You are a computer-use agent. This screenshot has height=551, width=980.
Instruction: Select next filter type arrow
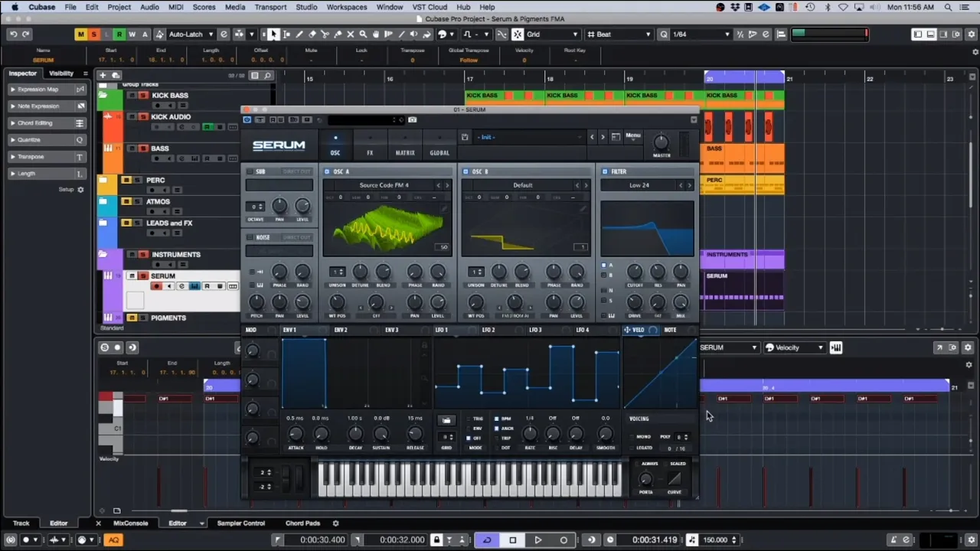689,185
